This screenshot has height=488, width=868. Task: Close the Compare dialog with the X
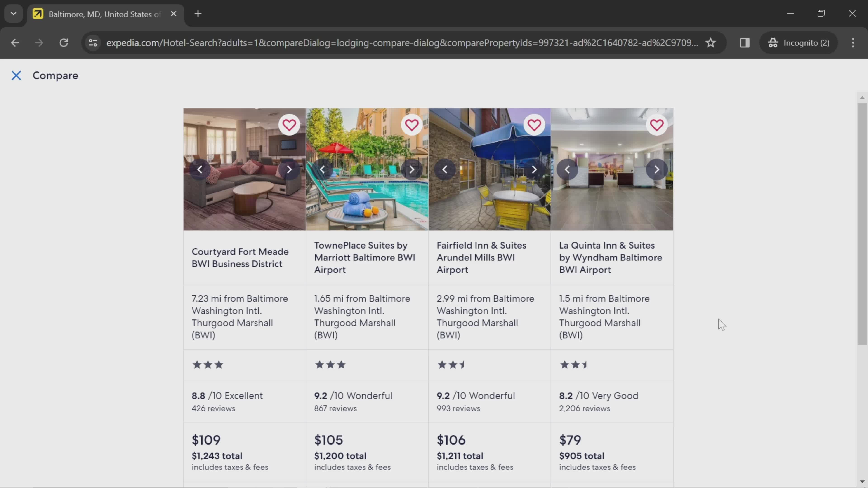[16, 75]
